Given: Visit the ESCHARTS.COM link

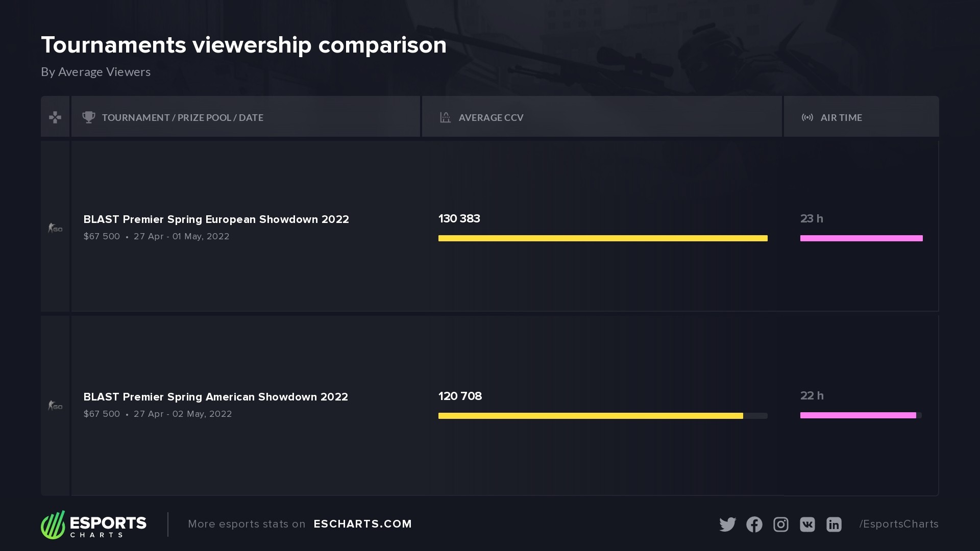Looking at the screenshot, I should point(362,524).
